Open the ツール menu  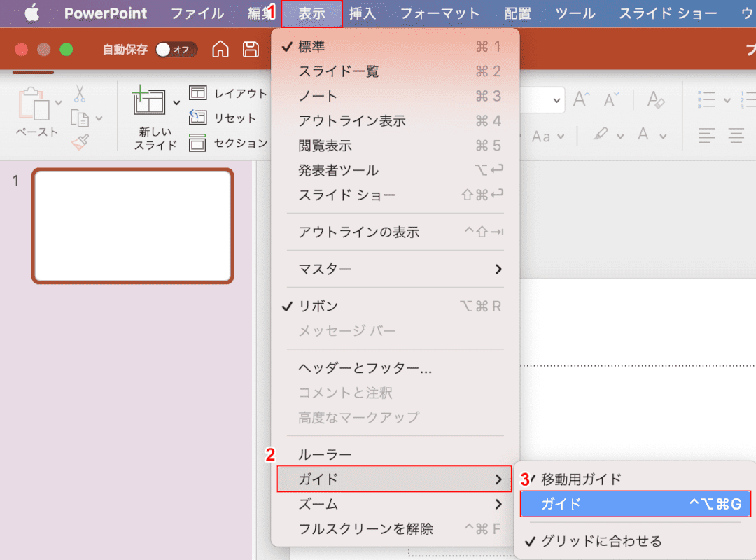(575, 13)
